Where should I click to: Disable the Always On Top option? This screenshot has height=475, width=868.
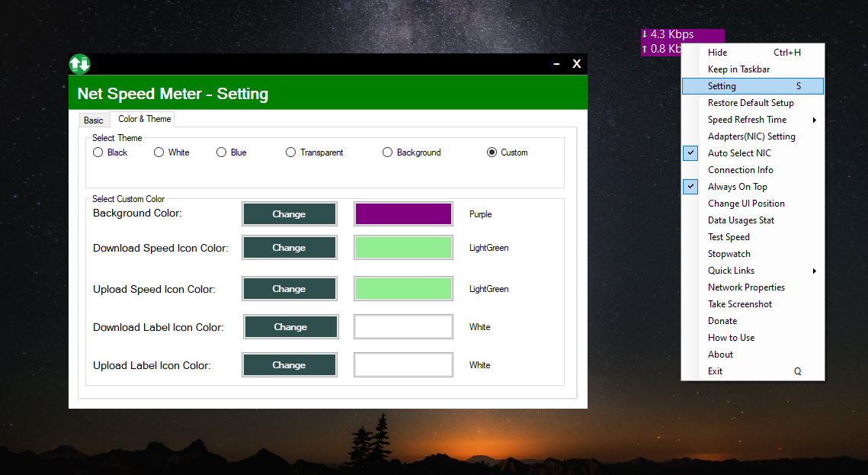[x=690, y=186]
